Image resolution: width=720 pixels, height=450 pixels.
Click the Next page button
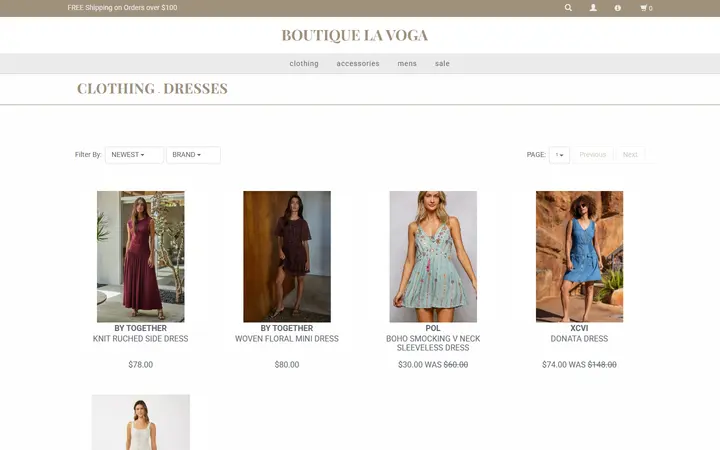coord(630,155)
